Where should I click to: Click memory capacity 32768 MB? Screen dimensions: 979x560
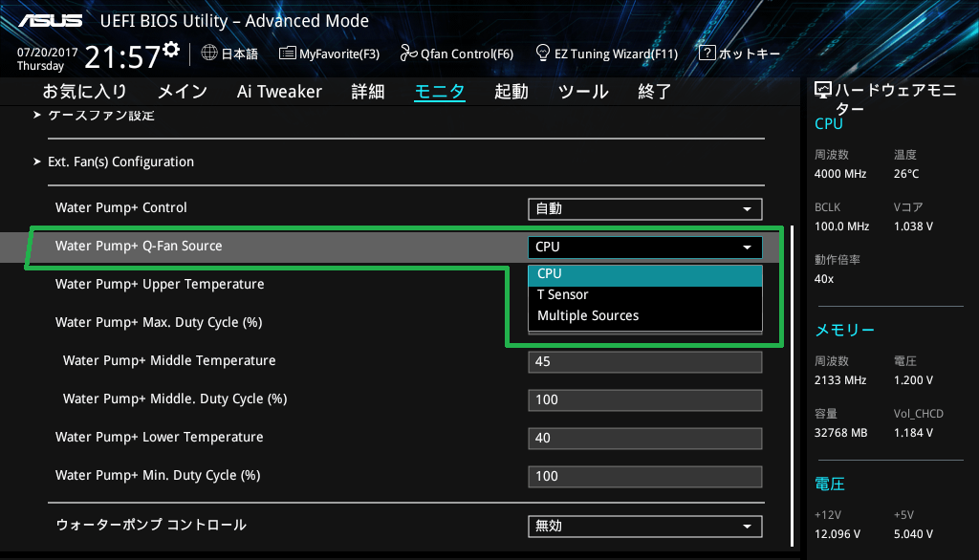click(841, 433)
